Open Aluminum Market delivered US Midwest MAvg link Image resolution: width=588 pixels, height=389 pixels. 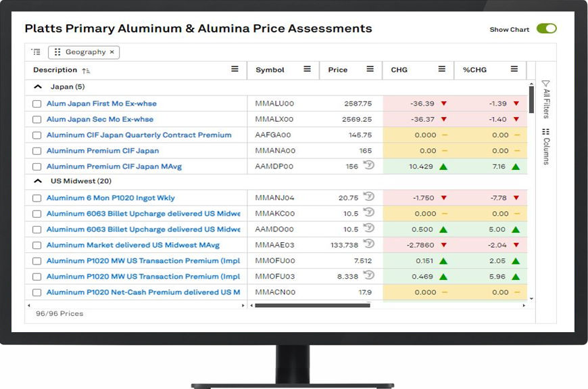(x=133, y=245)
